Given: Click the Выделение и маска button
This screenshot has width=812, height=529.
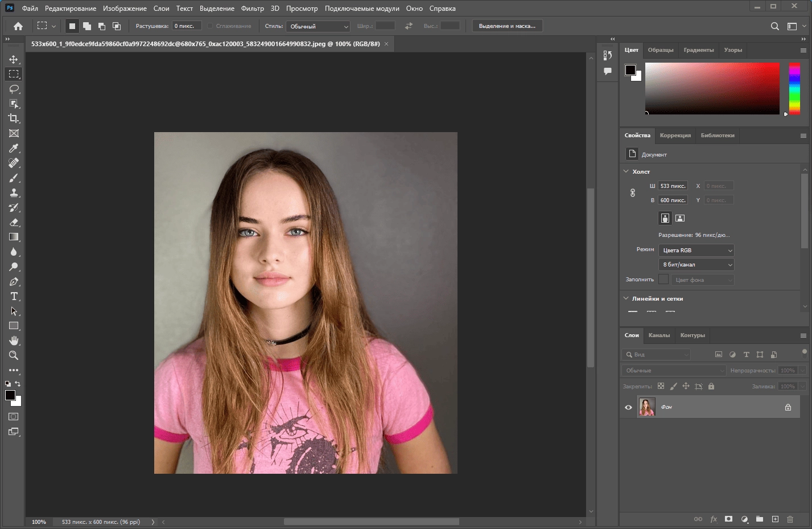Looking at the screenshot, I should pyautogui.click(x=507, y=26).
